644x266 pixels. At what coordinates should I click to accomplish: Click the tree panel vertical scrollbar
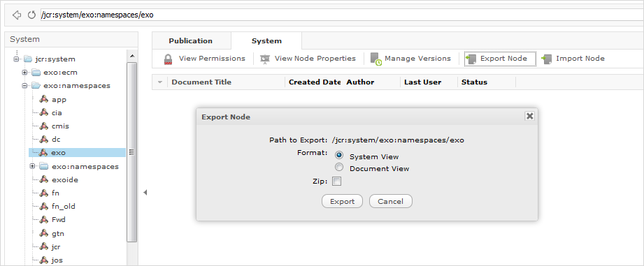coord(132,152)
